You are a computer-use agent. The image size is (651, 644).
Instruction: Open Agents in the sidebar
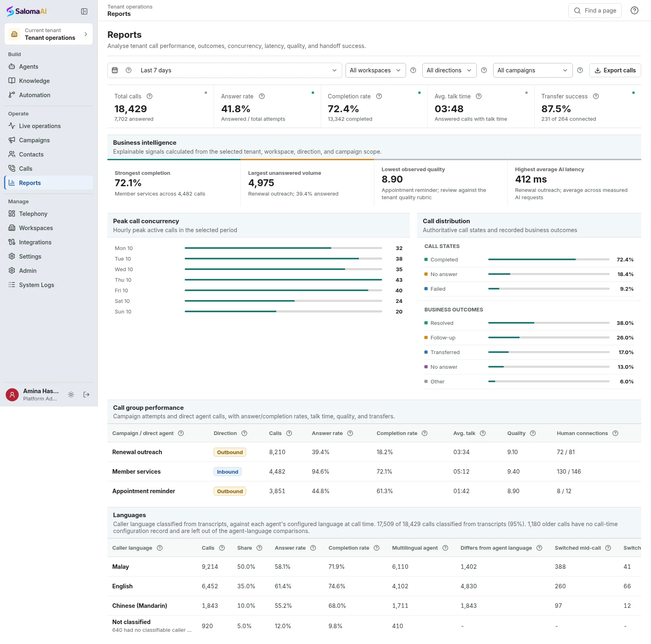48,67
